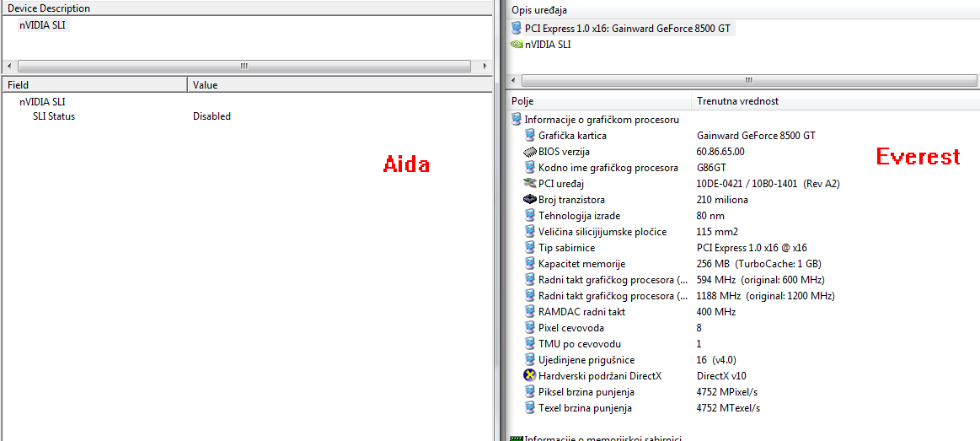980x441 pixels.
Task: Select nVIDIA SLI entry text in Everest device list
Action: 548,45
